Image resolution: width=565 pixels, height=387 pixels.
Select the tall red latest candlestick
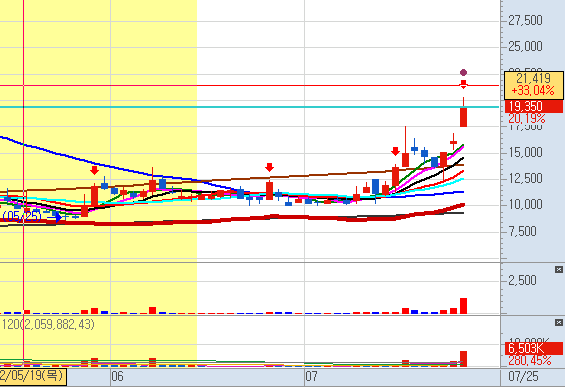coord(463,117)
